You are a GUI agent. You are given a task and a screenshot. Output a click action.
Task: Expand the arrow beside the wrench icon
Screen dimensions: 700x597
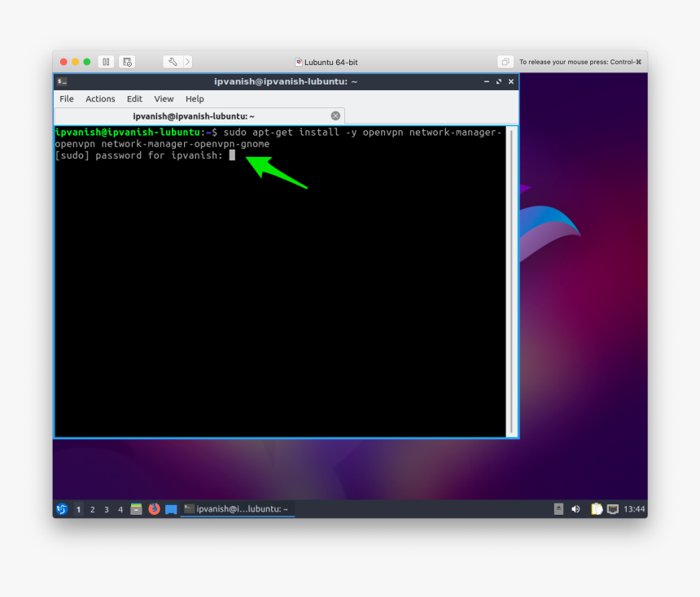tap(188, 62)
